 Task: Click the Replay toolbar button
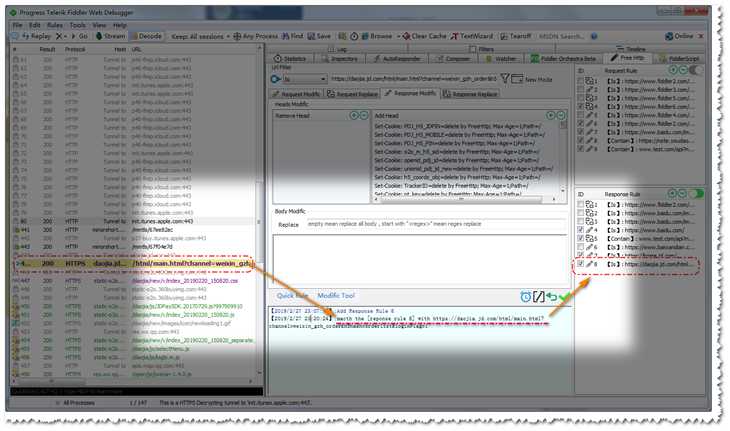(36, 36)
